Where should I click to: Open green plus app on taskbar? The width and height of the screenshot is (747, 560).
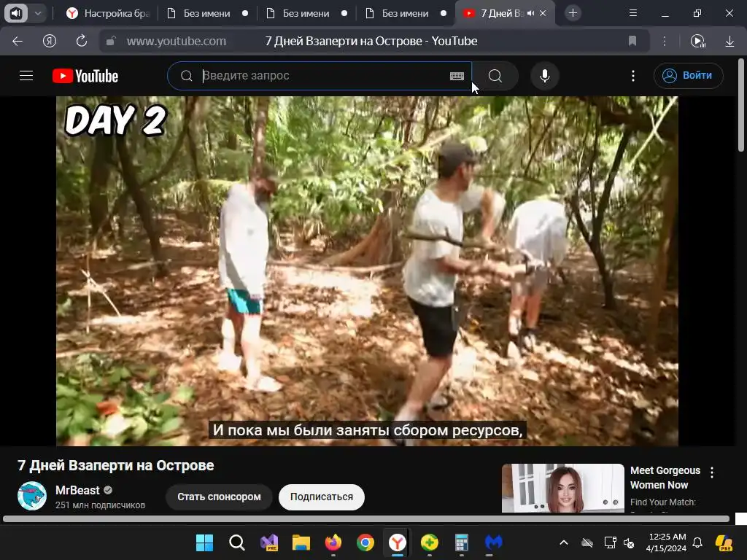[x=430, y=542]
